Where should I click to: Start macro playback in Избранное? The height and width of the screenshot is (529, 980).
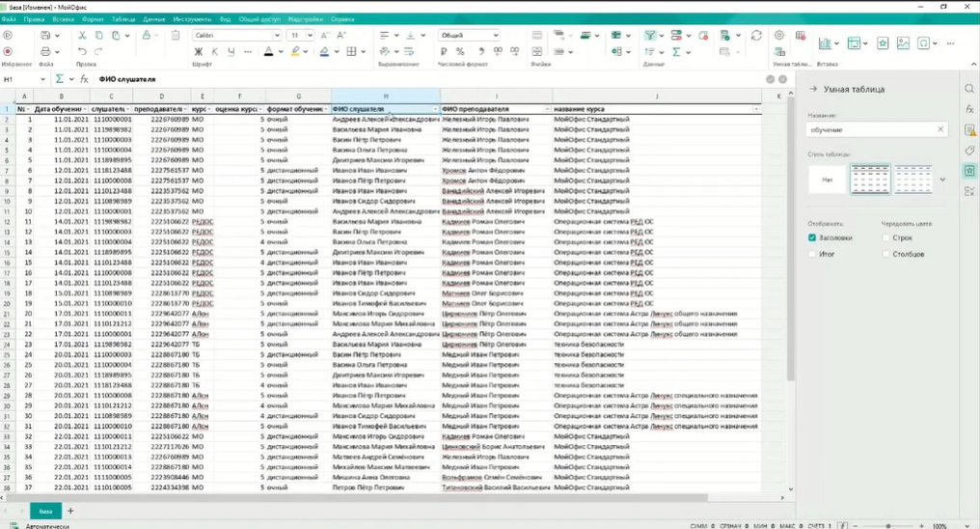[x=8, y=36]
